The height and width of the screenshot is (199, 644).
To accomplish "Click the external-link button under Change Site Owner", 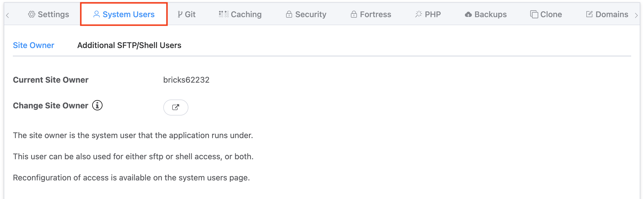I will (176, 107).
